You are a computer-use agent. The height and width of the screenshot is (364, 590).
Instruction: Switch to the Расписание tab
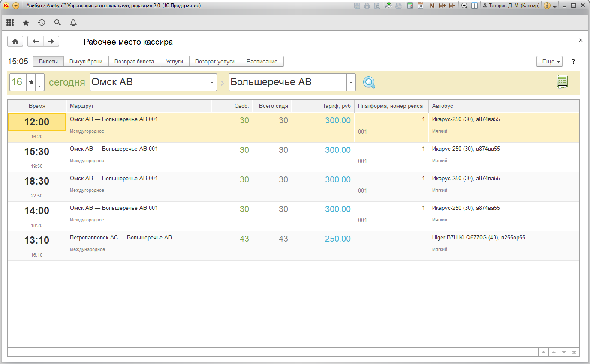pos(262,62)
